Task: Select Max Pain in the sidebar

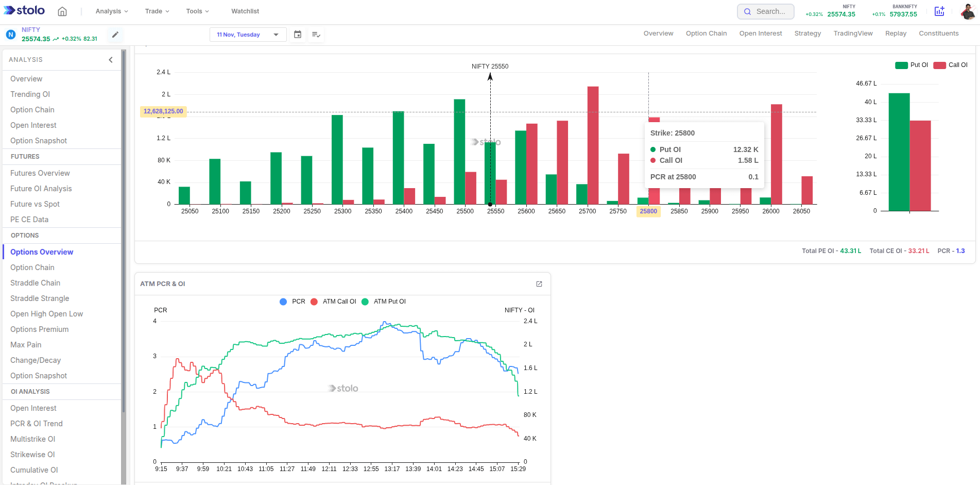Action: 26,344
